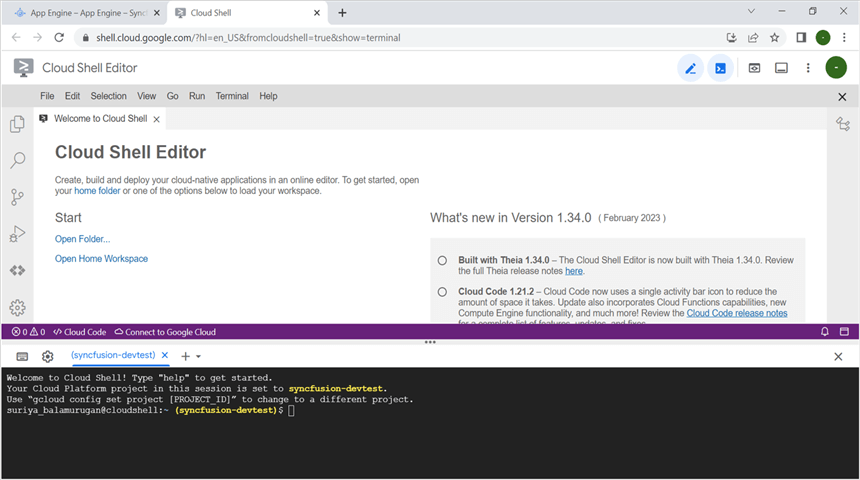Open the Run and Debug icon
The image size is (860, 480).
click(17, 234)
